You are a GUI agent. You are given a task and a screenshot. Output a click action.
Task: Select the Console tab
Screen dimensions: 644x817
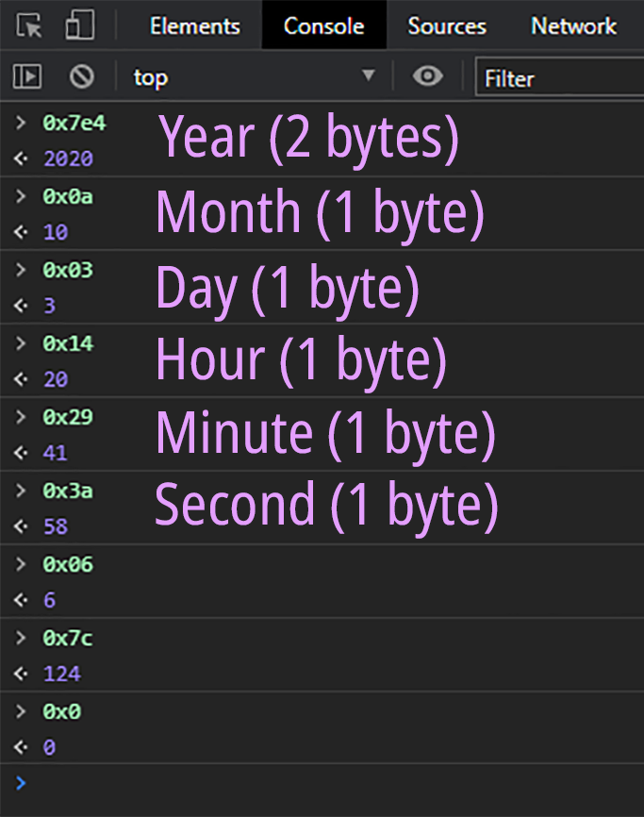pyautogui.click(x=323, y=26)
